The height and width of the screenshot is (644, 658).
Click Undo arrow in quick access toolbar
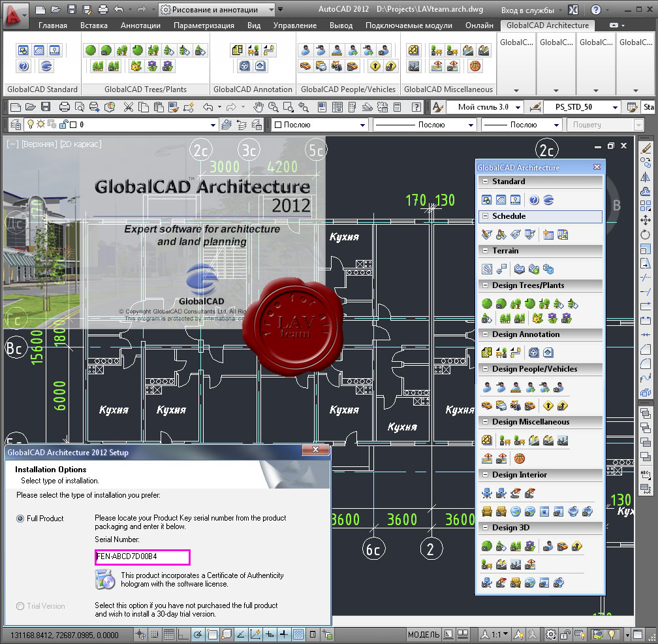tap(119, 9)
